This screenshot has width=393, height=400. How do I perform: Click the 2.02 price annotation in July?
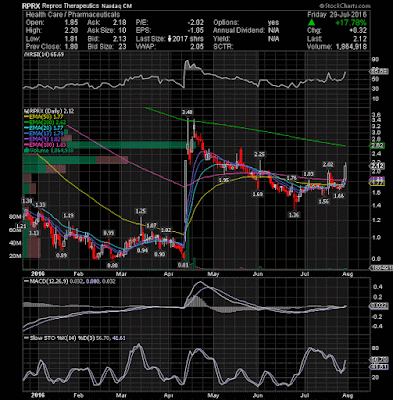pyautogui.click(x=328, y=164)
